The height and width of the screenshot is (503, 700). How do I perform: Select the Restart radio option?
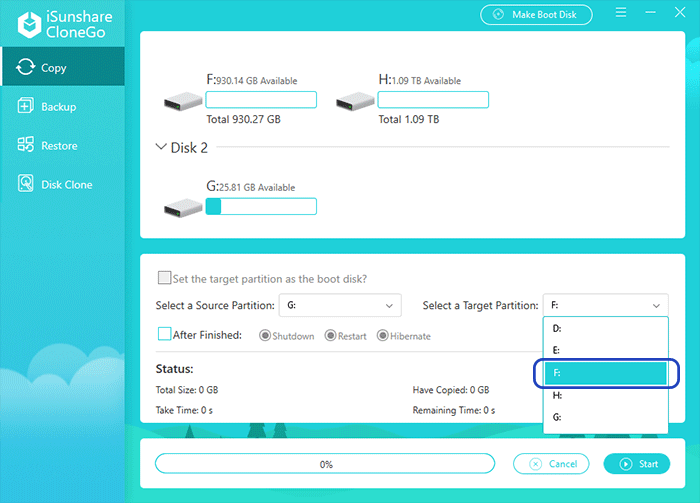[x=330, y=335]
